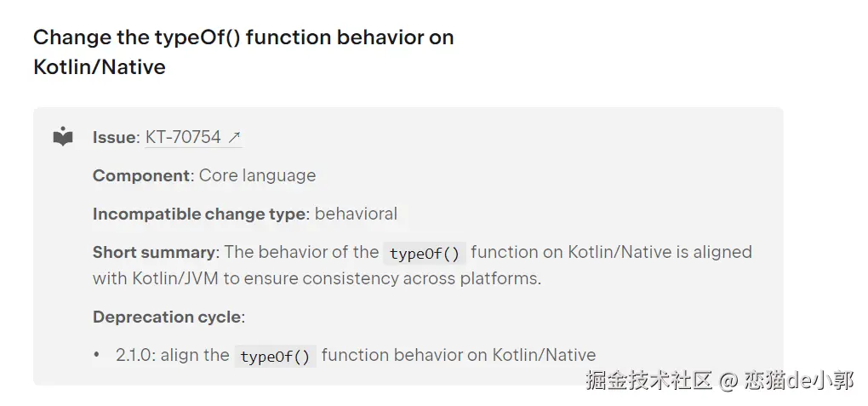Select the "Core language" component text
Viewport: 868px width, 406px height.
pyautogui.click(x=257, y=175)
